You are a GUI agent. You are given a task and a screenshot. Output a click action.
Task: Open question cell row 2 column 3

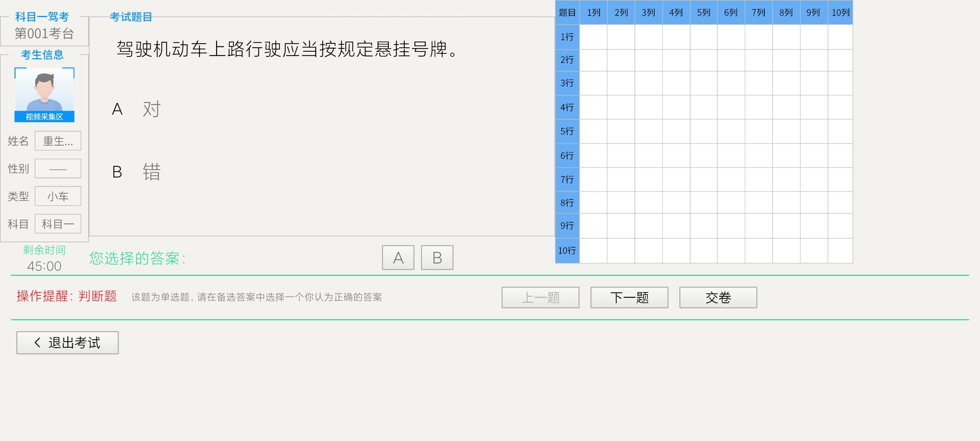(x=648, y=60)
